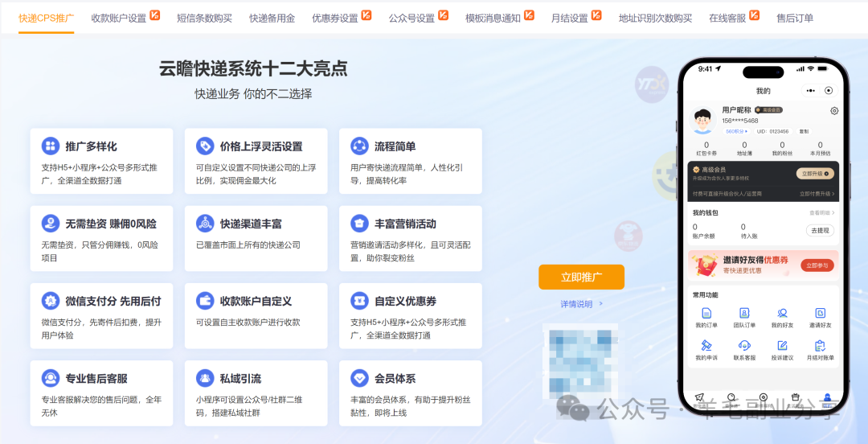Screen dimensions: 868x444
Task: Tap the mini-program close circle icon
Action: click(x=829, y=90)
